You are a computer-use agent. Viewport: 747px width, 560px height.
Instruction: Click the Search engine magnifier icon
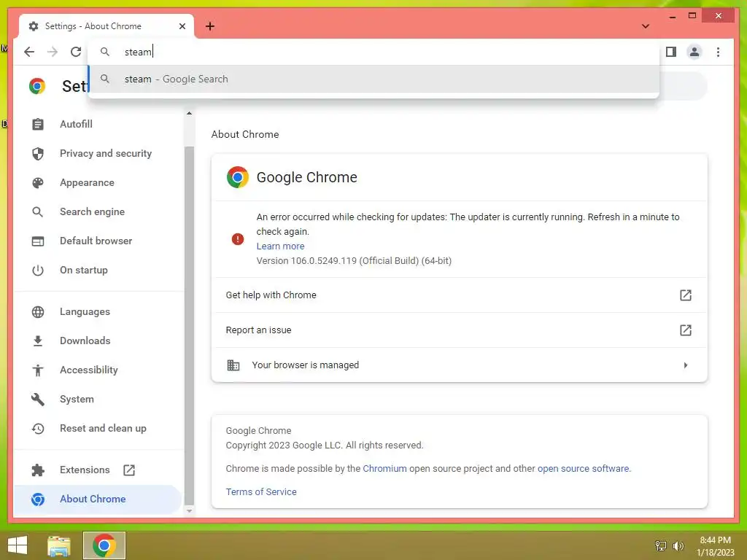click(38, 212)
